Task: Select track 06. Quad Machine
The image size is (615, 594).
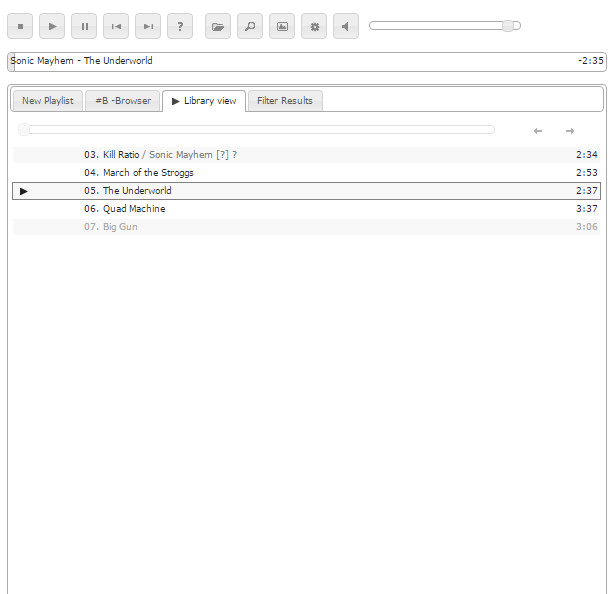Action: (x=307, y=209)
